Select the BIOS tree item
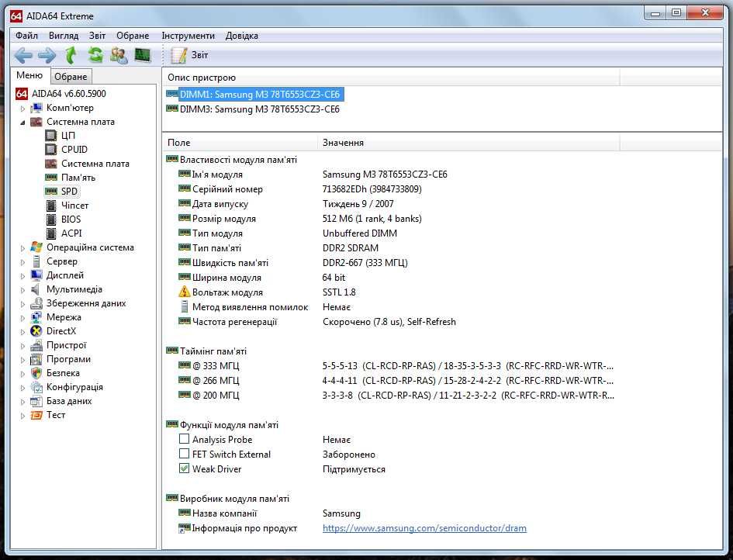733x560 pixels. point(71,220)
